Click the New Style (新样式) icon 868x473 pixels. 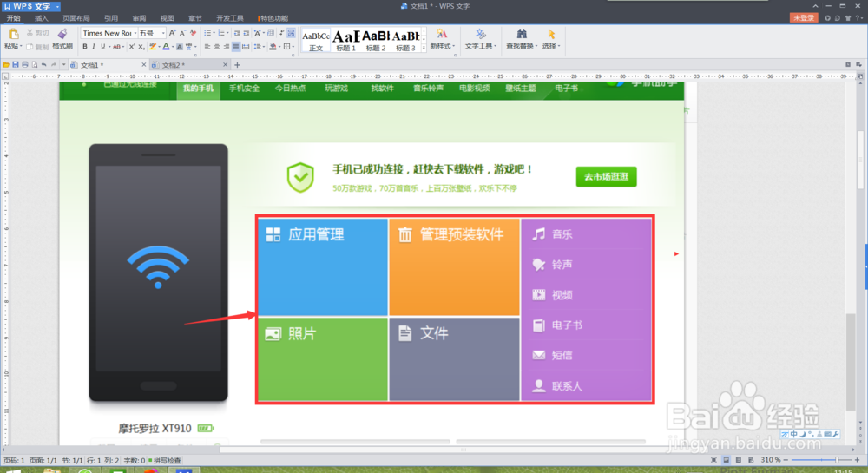point(442,35)
